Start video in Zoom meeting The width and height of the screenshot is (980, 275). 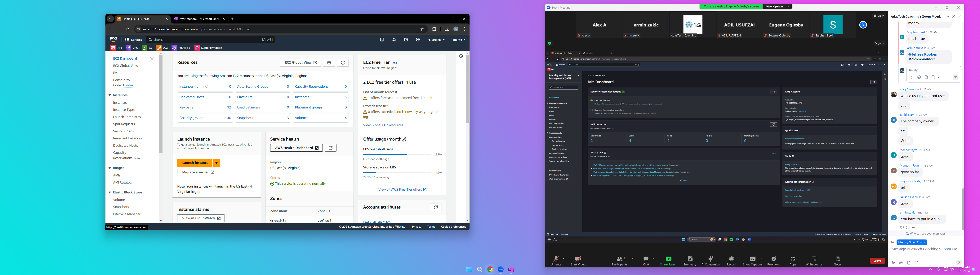click(x=578, y=259)
